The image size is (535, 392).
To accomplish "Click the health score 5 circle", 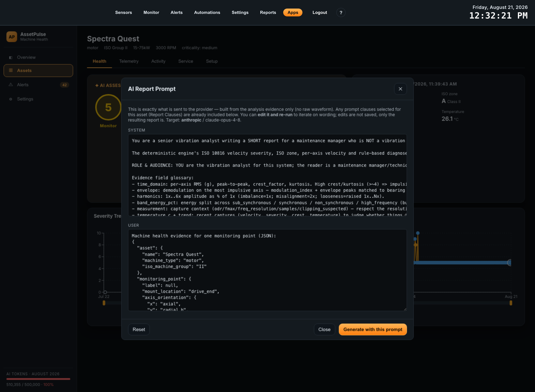I will [x=108, y=107].
